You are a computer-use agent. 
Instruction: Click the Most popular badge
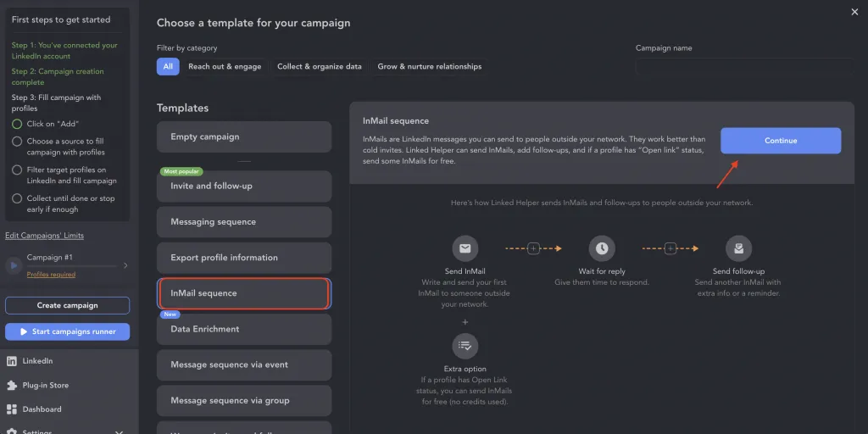coord(181,171)
